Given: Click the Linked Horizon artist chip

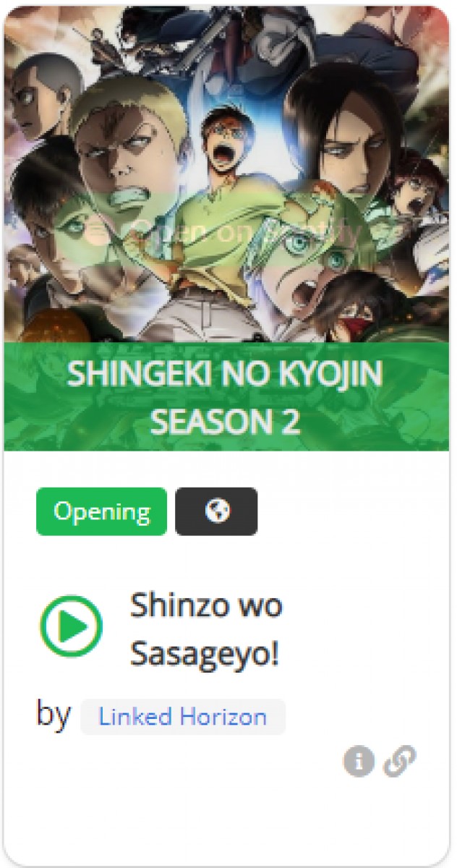Looking at the screenshot, I should [183, 717].
